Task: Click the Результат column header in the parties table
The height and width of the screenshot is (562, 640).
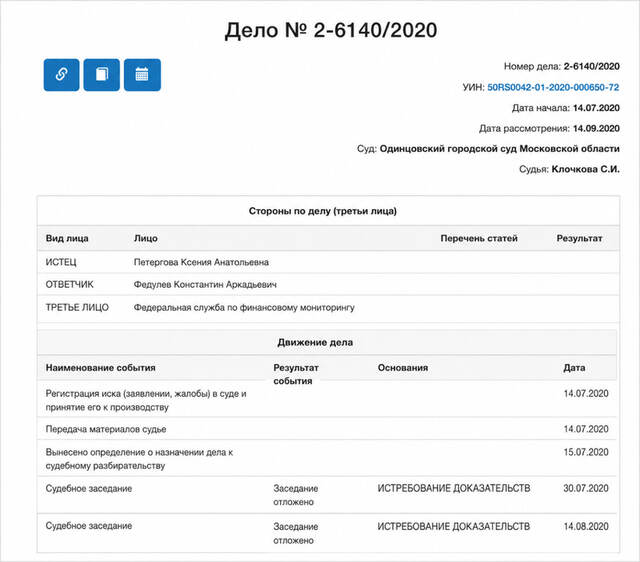Action: [579, 238]
